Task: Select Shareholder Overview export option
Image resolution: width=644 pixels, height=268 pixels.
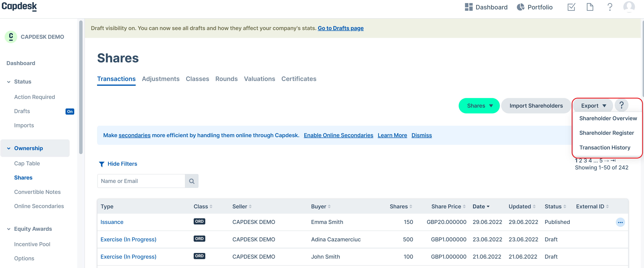Action: click(608, 118)
